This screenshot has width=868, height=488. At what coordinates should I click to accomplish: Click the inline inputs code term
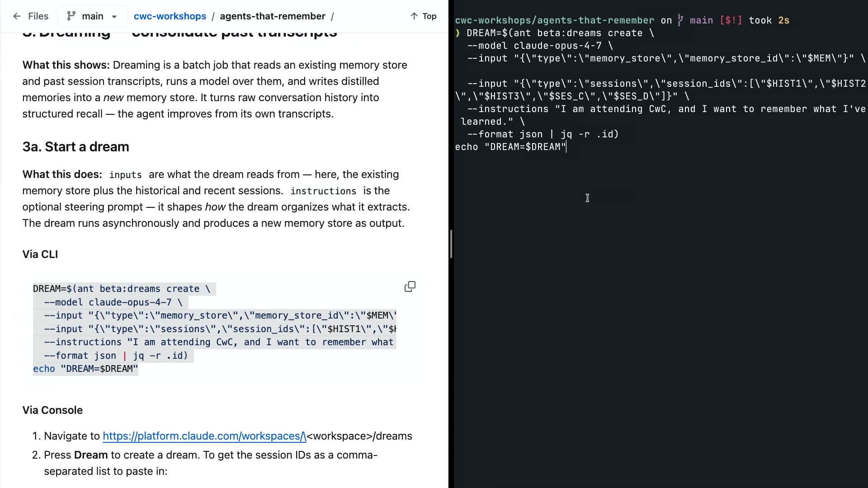tap(125, 175)
